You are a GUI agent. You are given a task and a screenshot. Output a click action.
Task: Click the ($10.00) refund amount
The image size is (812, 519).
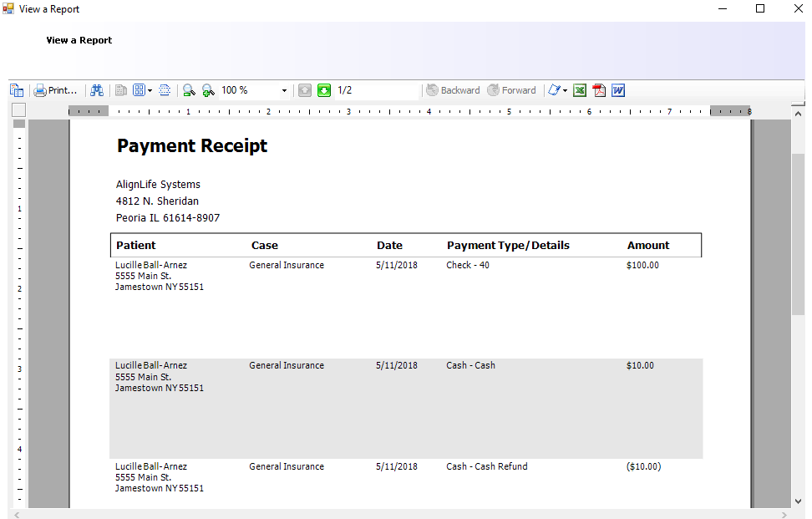point(644,466)
